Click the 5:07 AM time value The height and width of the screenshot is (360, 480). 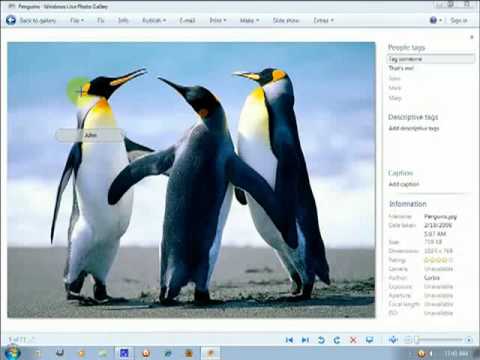(x=435, y=234)
